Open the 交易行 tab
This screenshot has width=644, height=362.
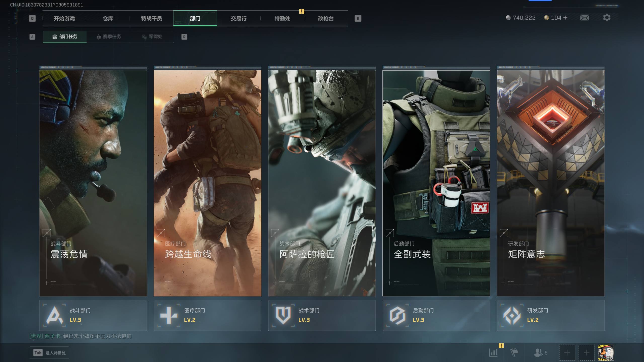(238, 18)
